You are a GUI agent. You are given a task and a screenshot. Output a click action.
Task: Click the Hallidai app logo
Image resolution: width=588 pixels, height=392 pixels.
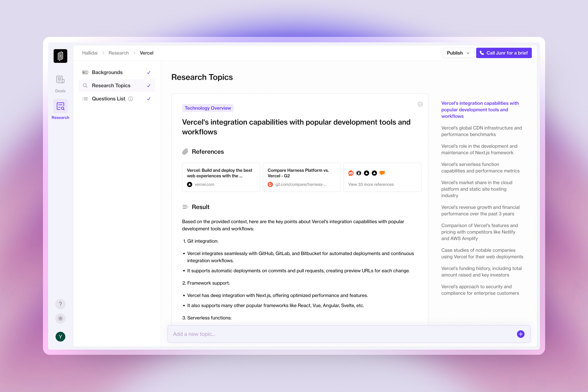coord(60,56)
